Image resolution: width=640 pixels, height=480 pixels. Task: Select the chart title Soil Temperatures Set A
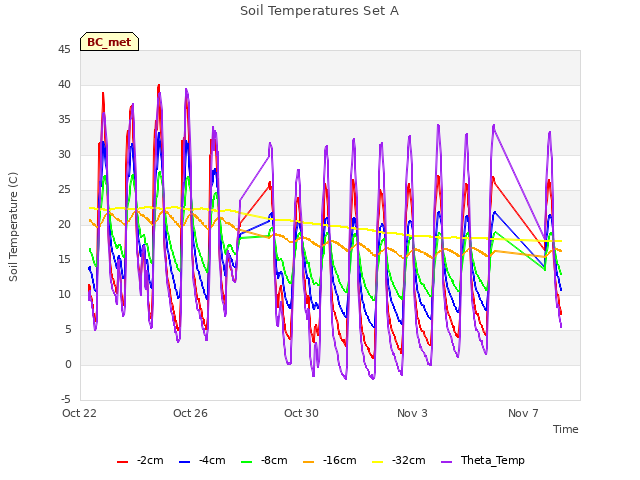click(319, 11)
